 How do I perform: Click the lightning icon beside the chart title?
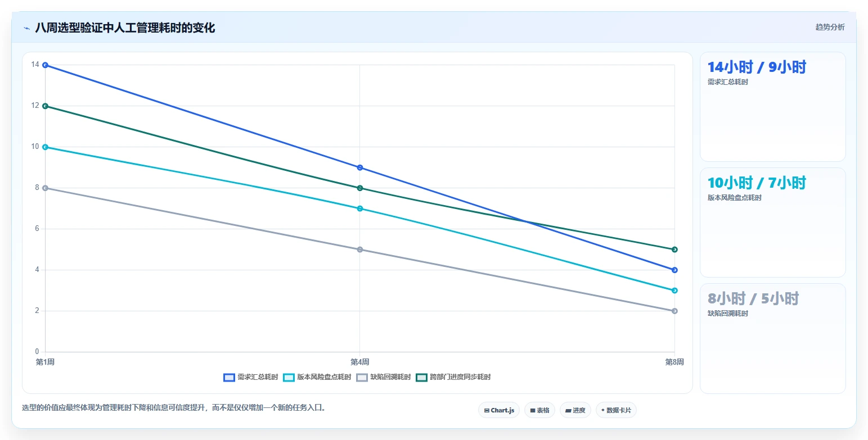point(26,28)
